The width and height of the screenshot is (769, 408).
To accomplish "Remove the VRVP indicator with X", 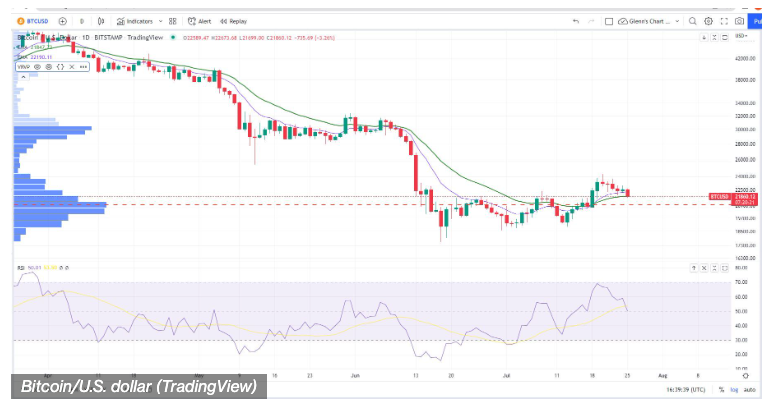I will pos(72,67).
